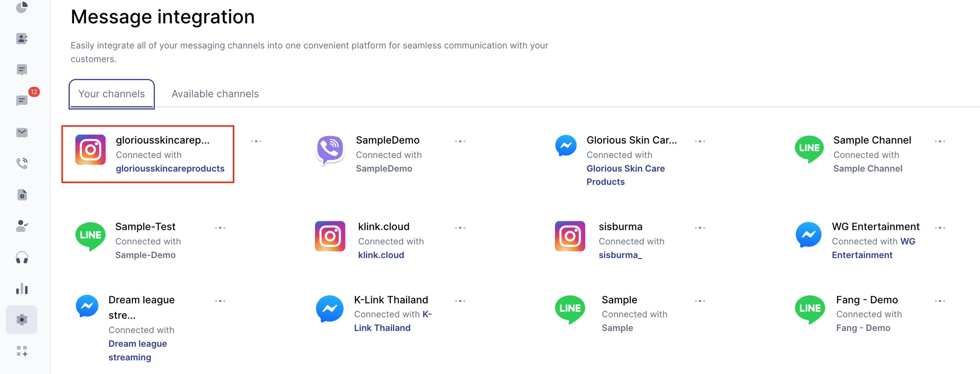Open the settings gear in sidebar
The height and width of the screenshot is (374, 980).
pyautogui.click(x=22, y=320)
